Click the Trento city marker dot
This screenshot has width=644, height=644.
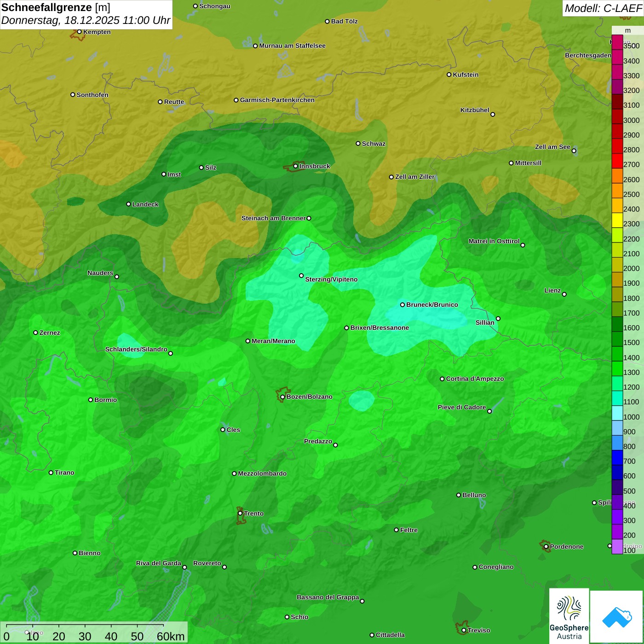240,513
